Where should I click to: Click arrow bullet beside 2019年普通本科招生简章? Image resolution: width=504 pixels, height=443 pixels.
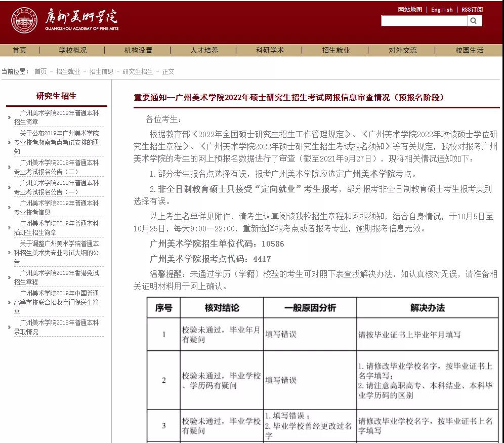pos(9,117)
